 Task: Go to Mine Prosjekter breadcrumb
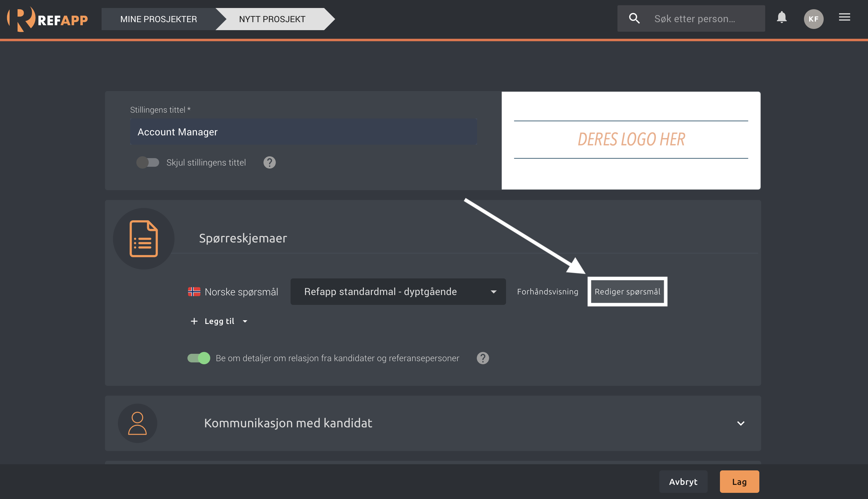[159, 19]
